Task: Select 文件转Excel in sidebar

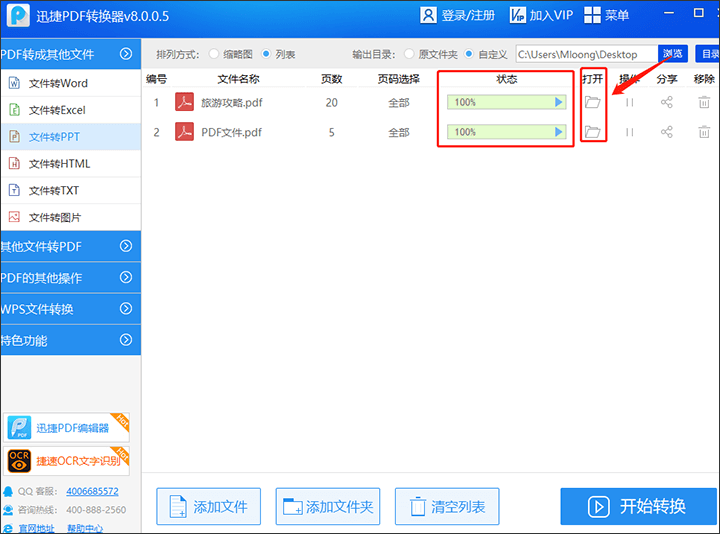Action: (57, 110)
